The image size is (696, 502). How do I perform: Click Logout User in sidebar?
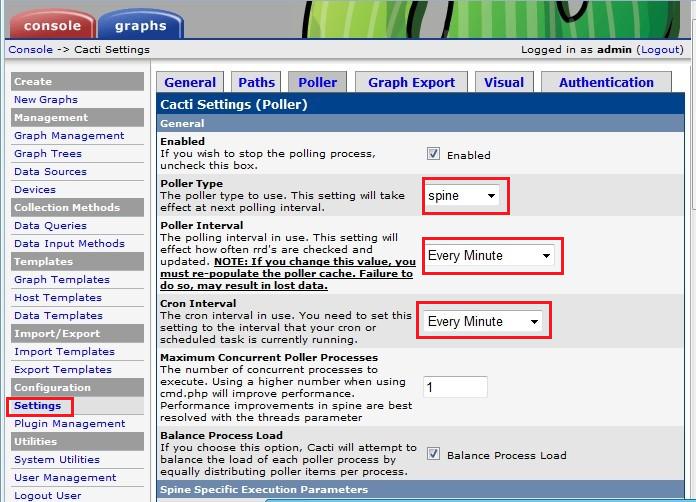(x=48, y=495)
